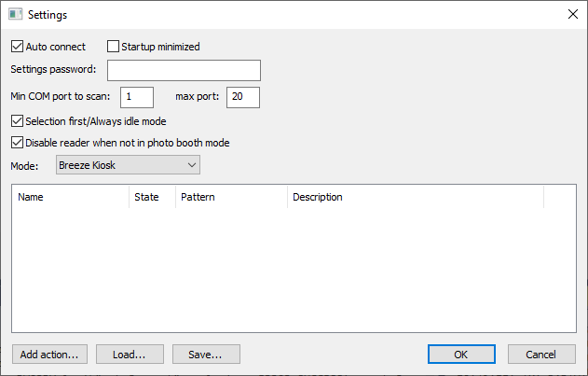Confirm with the OK button
Screen dimensions: 588x376
click(461, 355)
